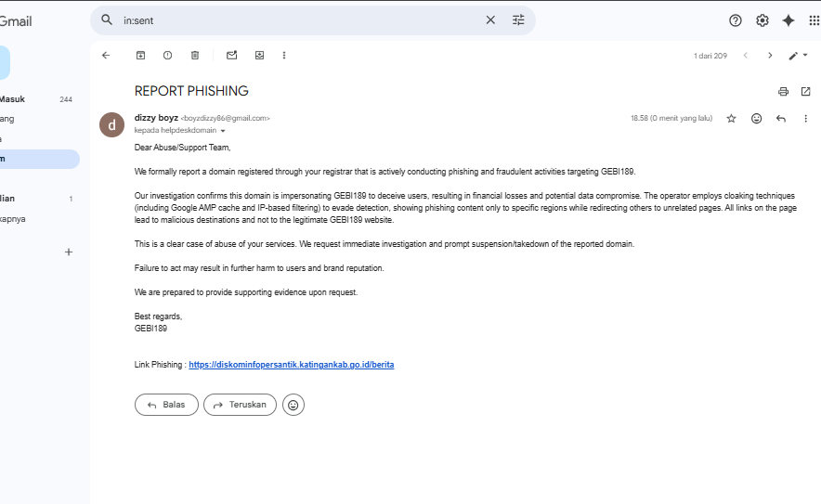Image resolution: width=821 pixels, height=504 pixels.
Task: Show search options filter panel
Action: [x=518, y=19]
